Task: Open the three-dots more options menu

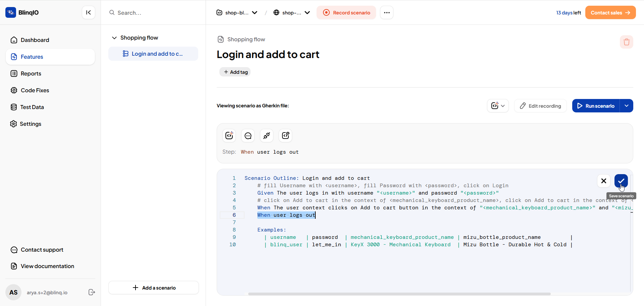Action: pyautogui.click(x=387, y=13)
